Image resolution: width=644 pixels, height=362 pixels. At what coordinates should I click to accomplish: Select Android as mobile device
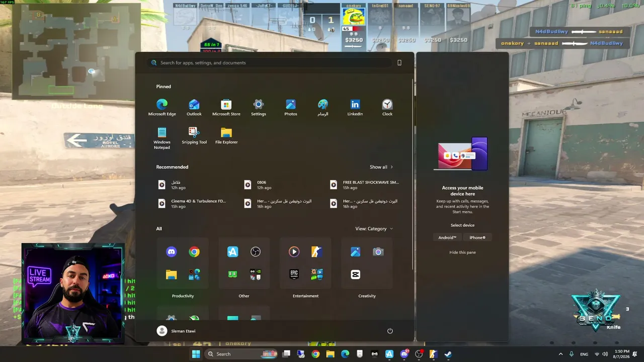447,237
